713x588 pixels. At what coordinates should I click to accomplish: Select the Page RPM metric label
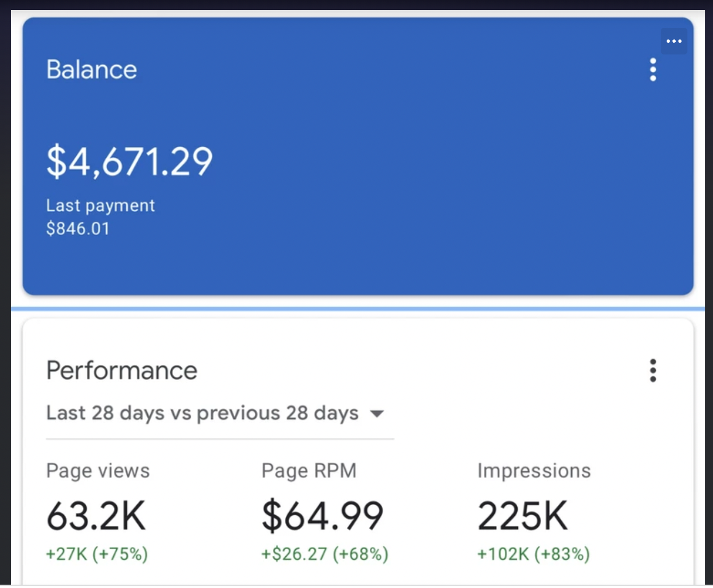tap(309, 471)
